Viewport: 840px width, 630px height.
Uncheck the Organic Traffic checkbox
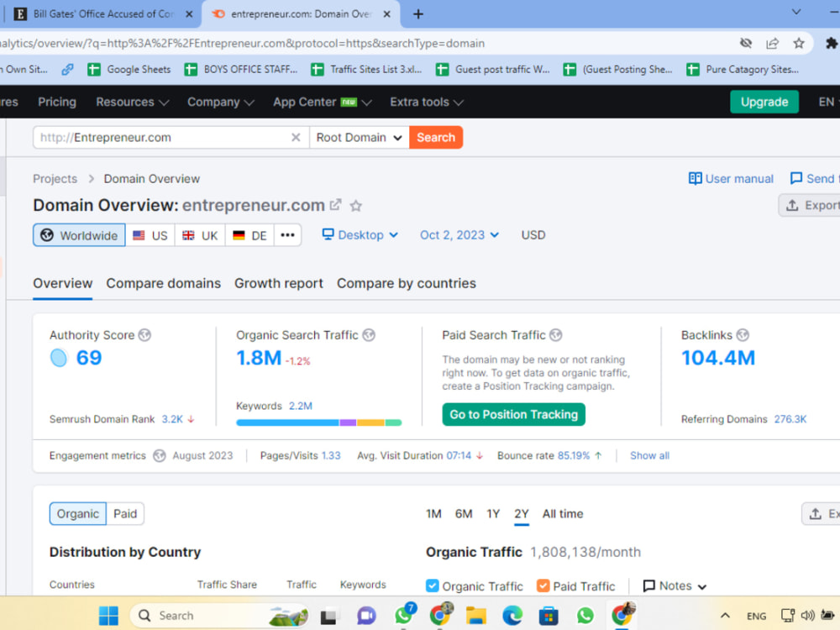432,586
